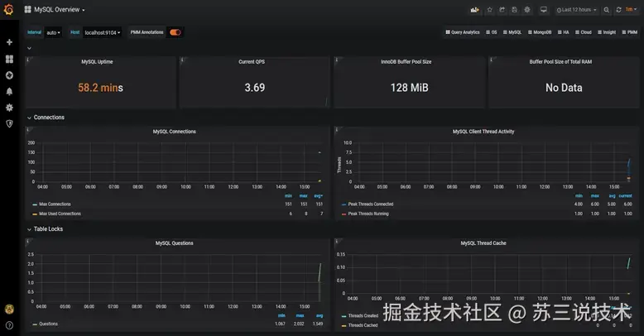Screen dimensions: 644x336
Task: Collapse the Connections row section
Action: (46, 118)
